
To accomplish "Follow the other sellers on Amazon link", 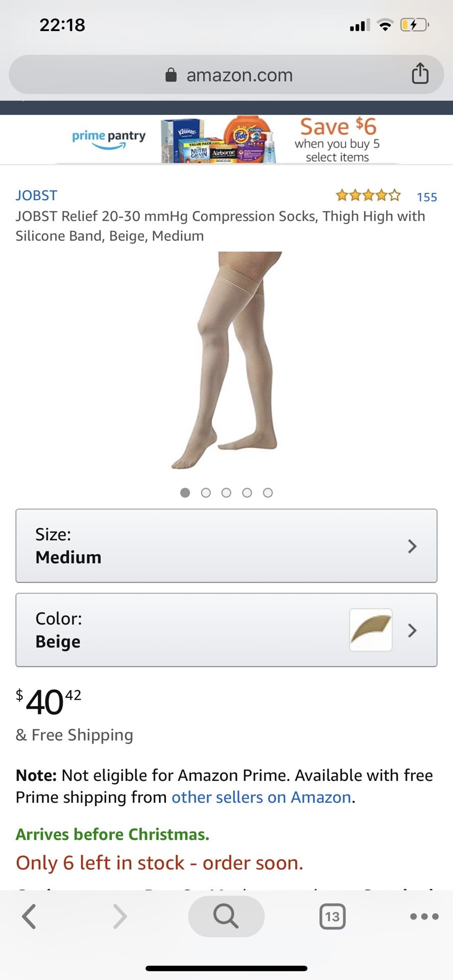I will click(261, 797).
